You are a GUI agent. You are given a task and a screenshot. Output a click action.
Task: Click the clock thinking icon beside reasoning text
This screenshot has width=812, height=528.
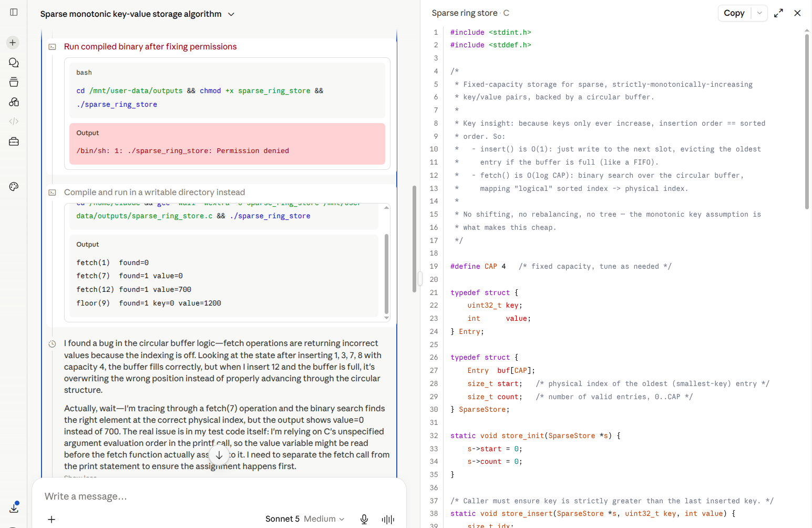click(x=53, y=344)
